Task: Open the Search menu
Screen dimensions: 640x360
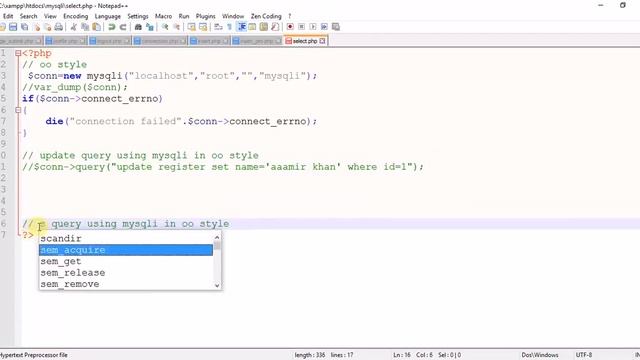Action: click(x=29, y=16)
